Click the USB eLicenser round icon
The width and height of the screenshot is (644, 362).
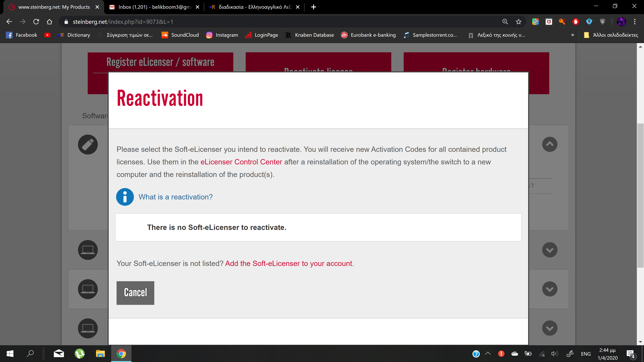tap(88, 144)
